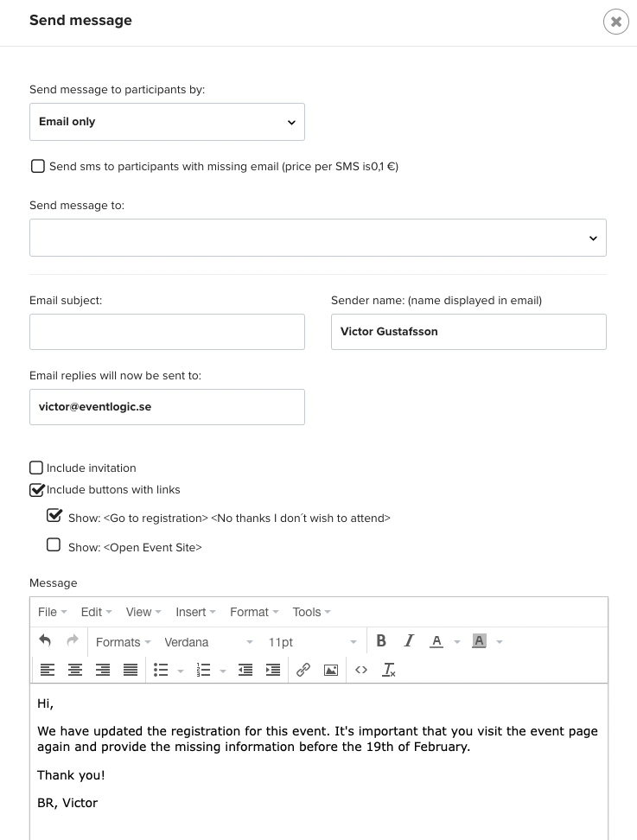This screenshot has height=840, width=637.
Task: Open the Email only delivery dropdown
Action: (x=167, y=122)
